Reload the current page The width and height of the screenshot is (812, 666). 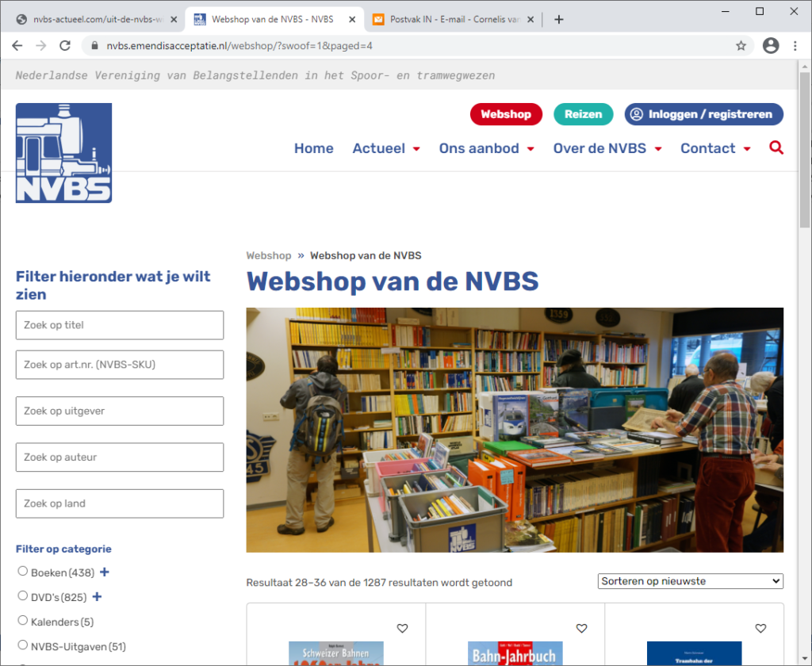[x=66, y=46]
